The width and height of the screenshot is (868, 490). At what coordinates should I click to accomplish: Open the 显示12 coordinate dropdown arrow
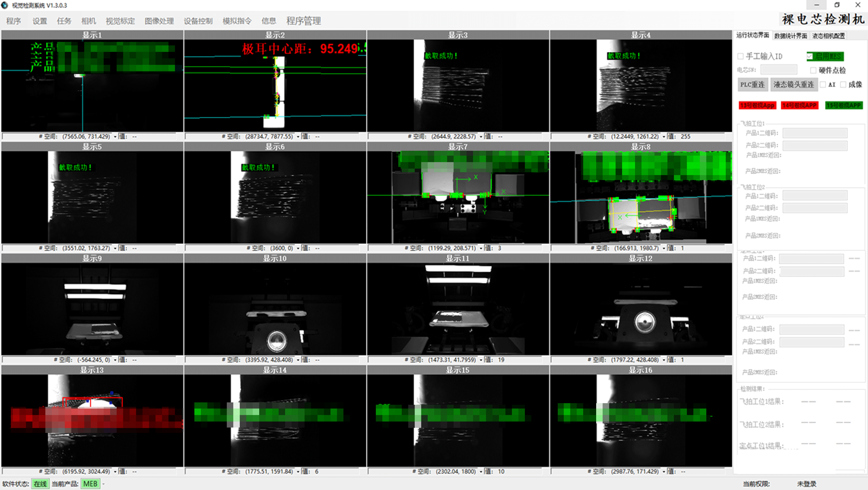tap(664, 360)
